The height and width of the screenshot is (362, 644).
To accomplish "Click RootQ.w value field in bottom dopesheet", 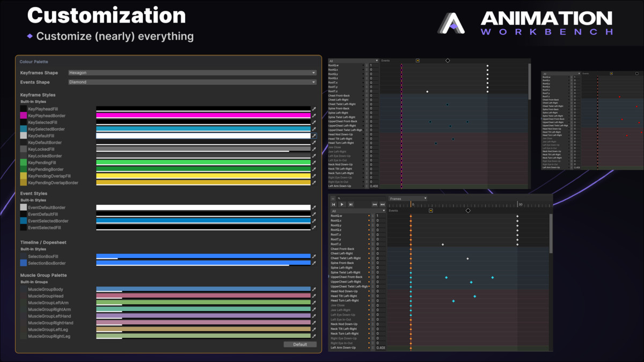I will point(380,216).
